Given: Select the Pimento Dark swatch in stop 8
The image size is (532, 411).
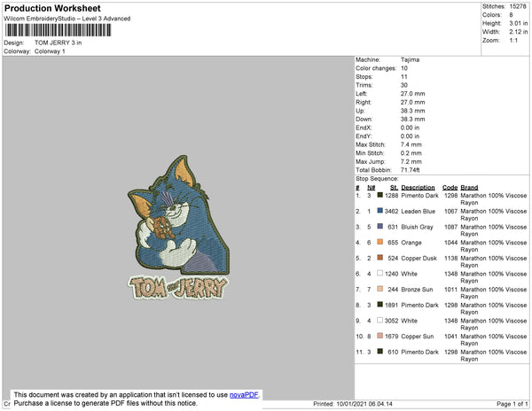Looking at the screenshot, I should [x=380, y=305].
